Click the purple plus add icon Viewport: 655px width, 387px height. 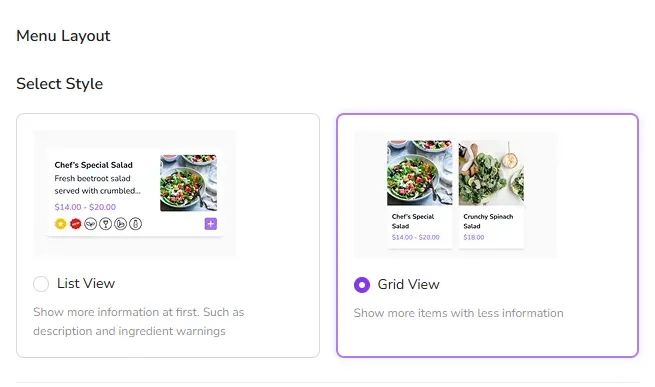point(211,224)
